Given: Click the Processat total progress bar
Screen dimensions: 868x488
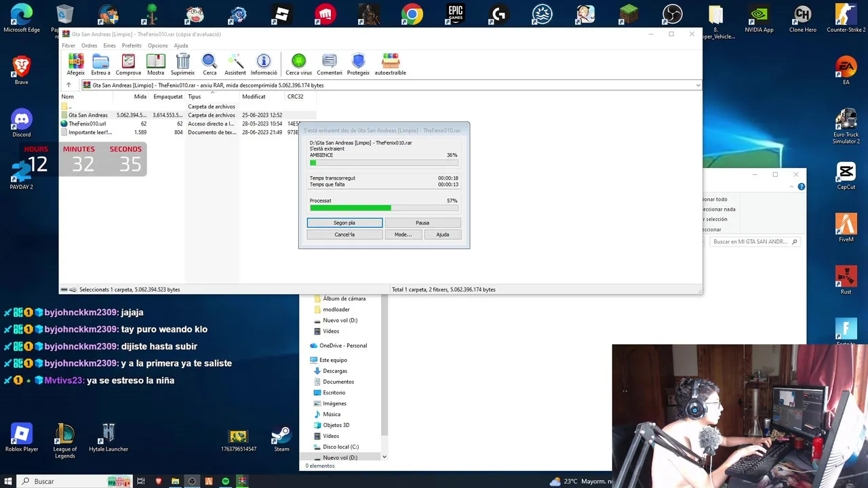Looking at the screenshot, I should (x=384, y=208).
